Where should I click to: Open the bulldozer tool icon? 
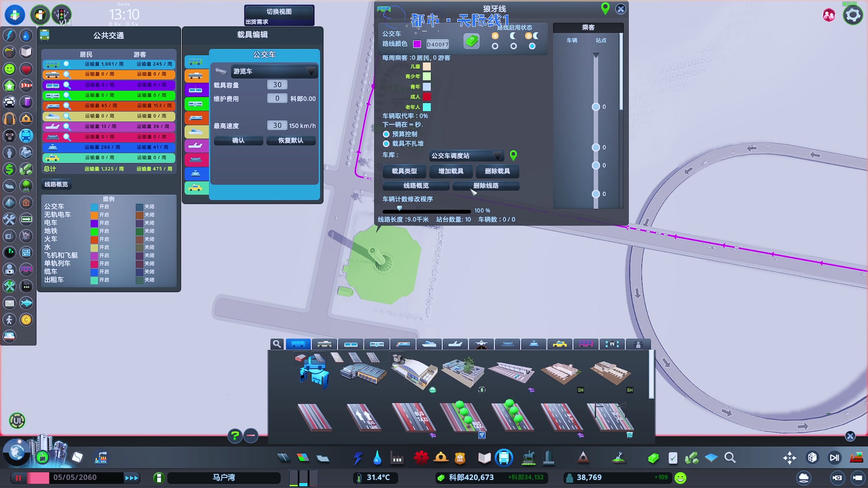pyautogui.click(x=856, y=457)
